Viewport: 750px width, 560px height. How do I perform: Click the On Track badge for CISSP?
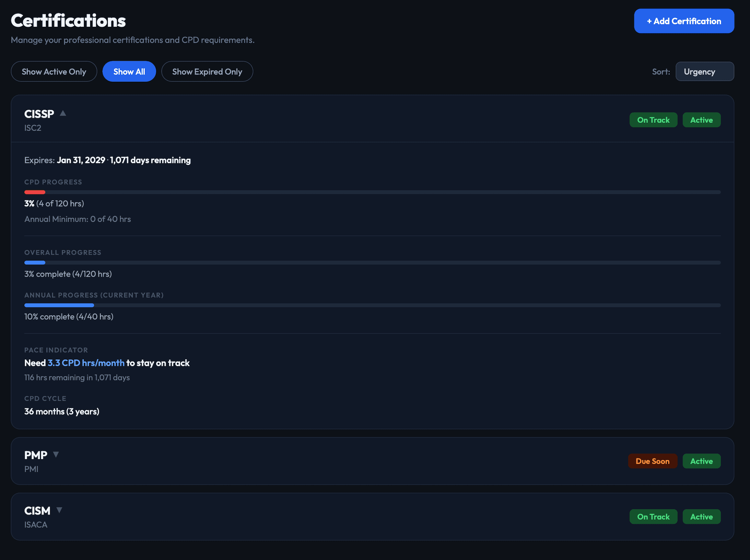coord(653,120)
